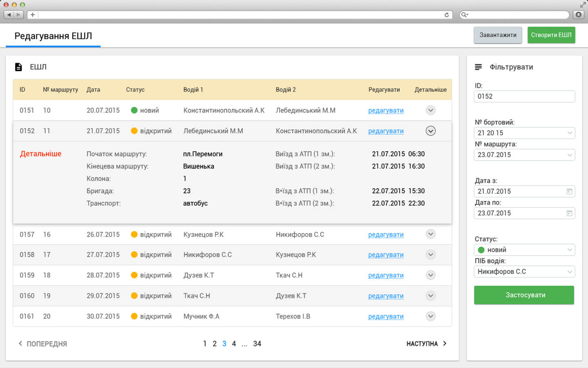
Task: Click the browser search field
Action: (x=514, y=15)
